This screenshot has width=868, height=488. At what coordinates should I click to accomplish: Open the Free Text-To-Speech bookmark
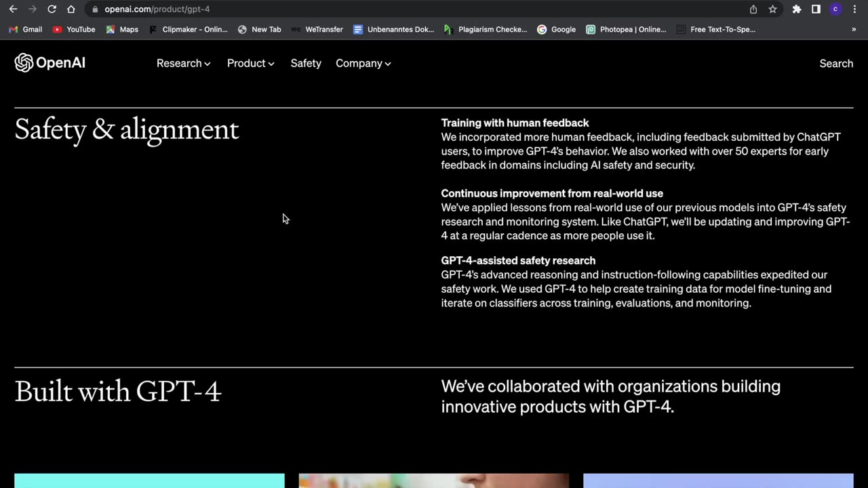716,29
